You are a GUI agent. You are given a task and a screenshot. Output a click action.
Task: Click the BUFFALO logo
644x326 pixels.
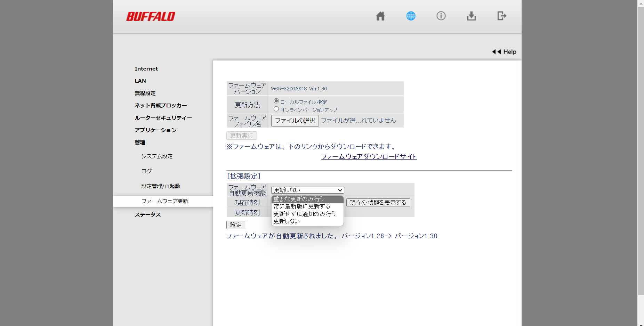[x=151, y=16]
